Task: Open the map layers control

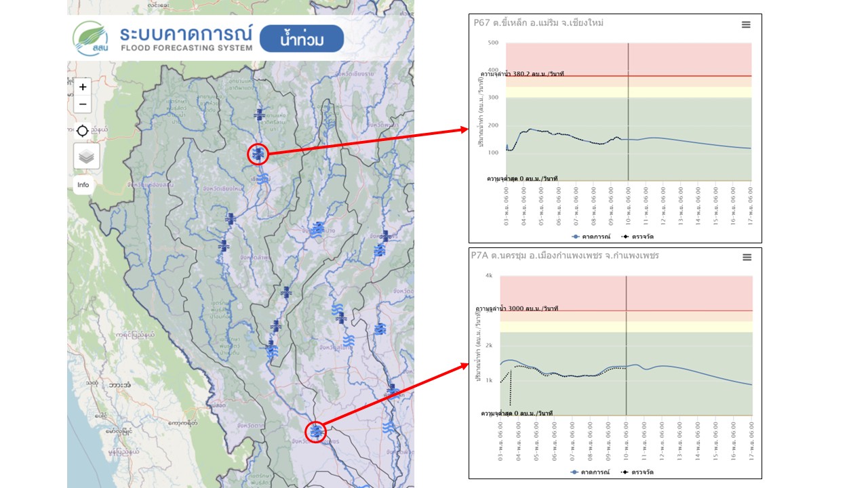Action: click(x=86, y=157)
